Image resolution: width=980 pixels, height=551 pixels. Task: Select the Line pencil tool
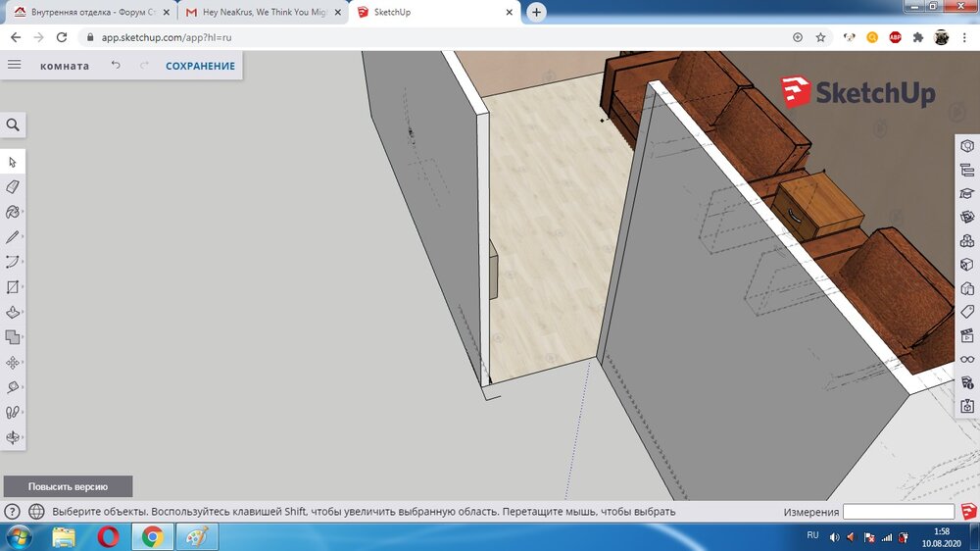pos(13,237)
